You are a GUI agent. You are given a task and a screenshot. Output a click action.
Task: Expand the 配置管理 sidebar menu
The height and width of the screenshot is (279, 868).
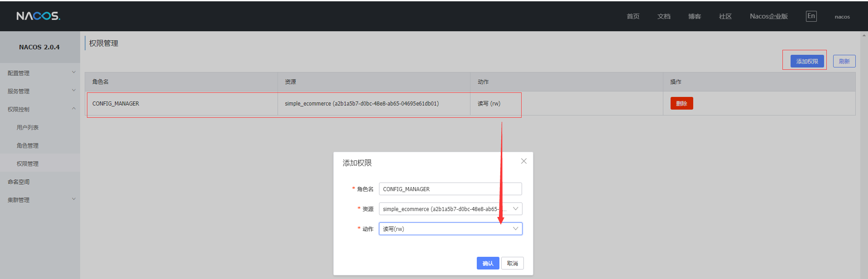coord(40,73)
